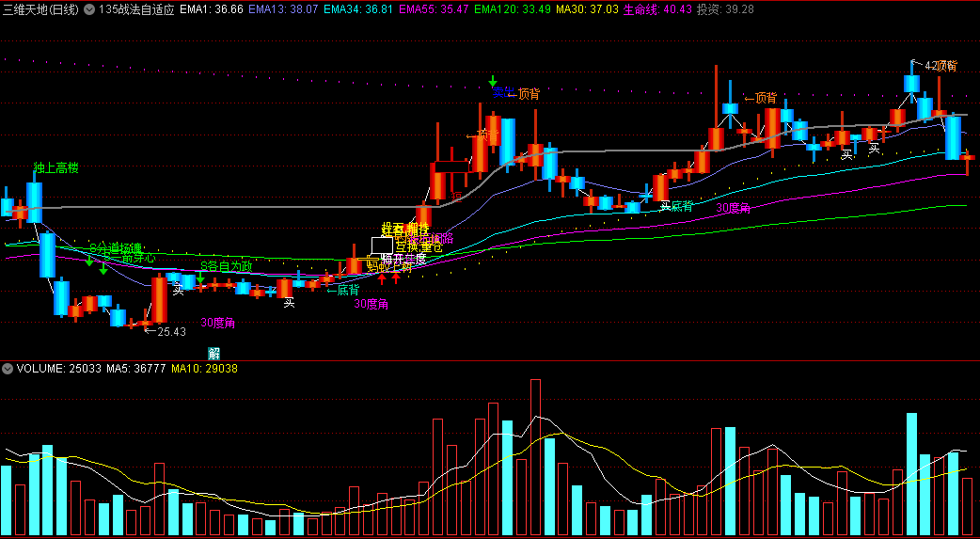Click the MA5: 36777 volume label
This screenshot has height=539, width=980.
[136, 369]
